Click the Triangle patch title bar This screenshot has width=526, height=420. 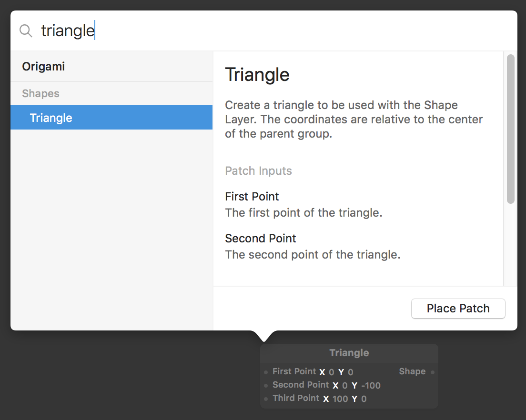[x=349, y=353]
